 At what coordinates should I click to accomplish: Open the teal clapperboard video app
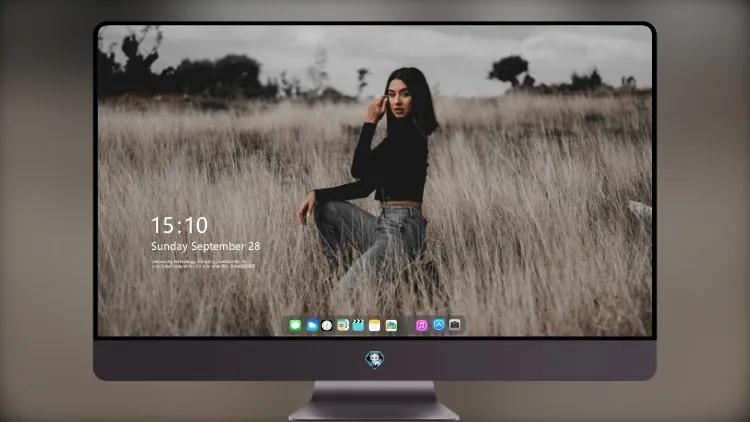coord(358,325)
